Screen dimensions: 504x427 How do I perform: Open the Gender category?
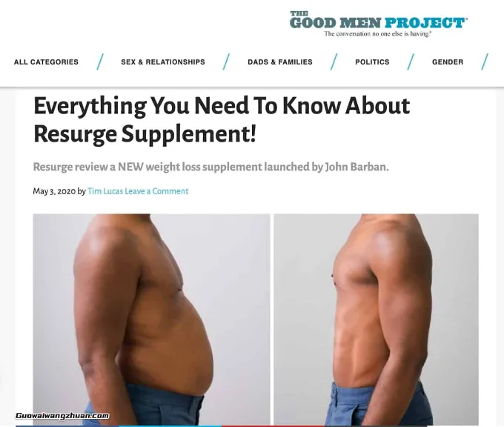click(x=448, y=62)
